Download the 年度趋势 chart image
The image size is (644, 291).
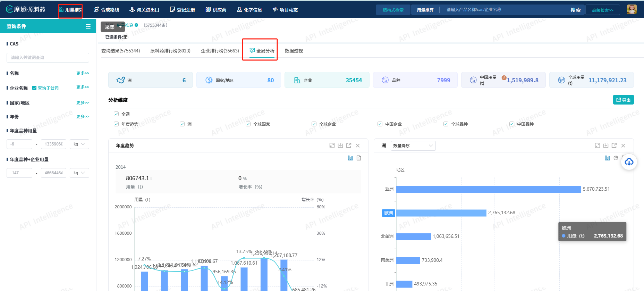(x=340, y=145)
